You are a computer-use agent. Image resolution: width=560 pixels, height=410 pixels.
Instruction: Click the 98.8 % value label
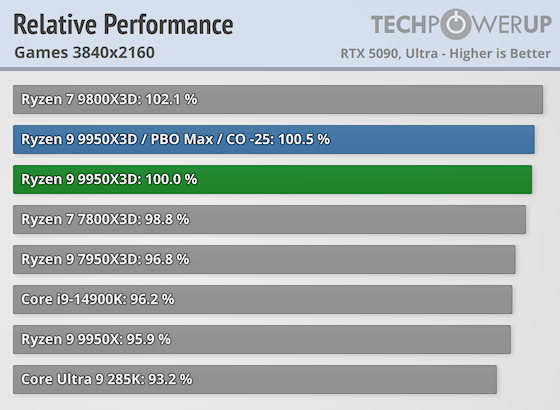(167, 219)
